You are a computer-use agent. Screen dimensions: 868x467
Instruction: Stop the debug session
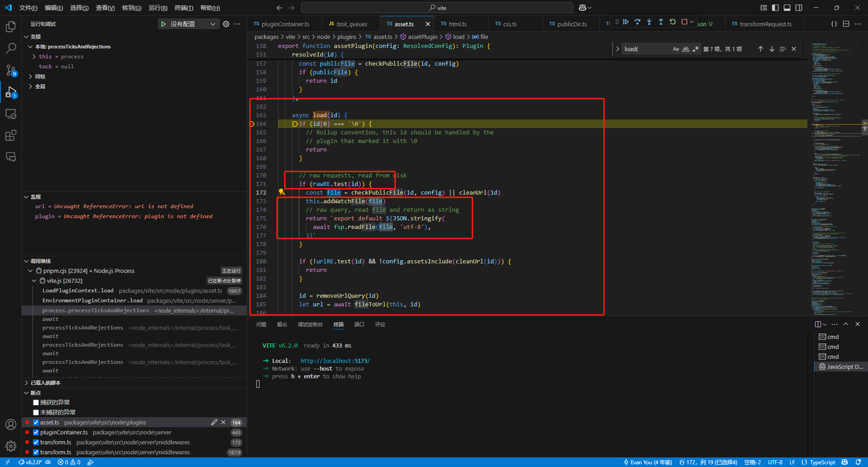(x=684, y=22)
